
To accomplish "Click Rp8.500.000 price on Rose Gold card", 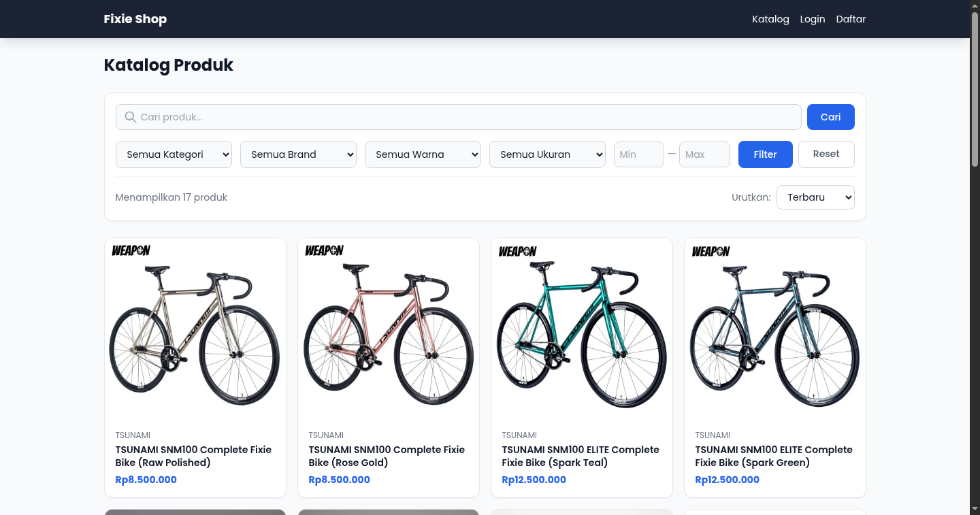I will tap(340, 480).
